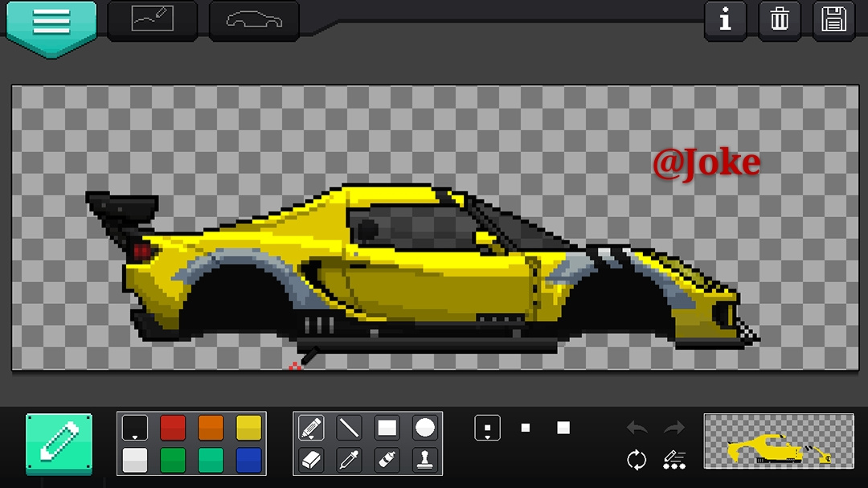Select the stamp tool
Viewport: 868px width, 488px height.
click(424, 460)
